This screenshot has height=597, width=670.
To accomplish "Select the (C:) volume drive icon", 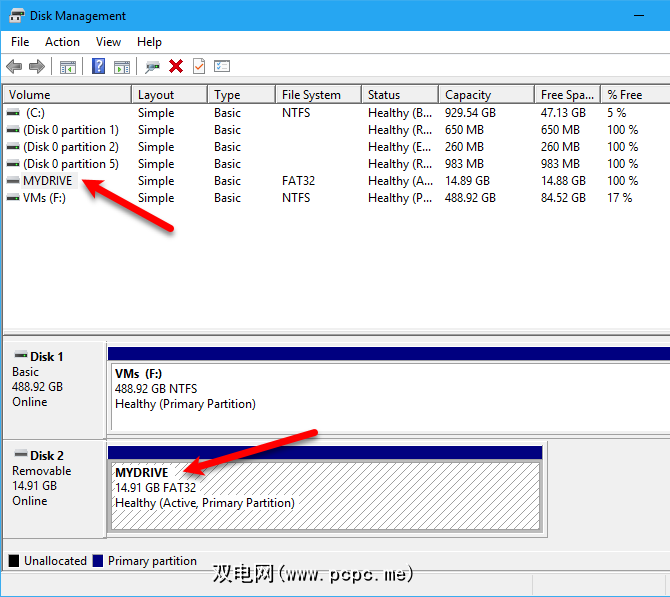I will pos(13,113).
